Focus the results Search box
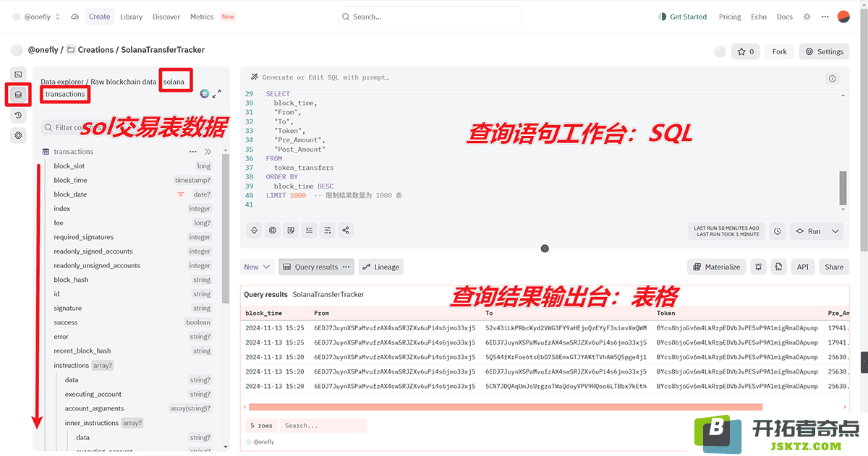The width and height of the screenshot is (868, 456). tap(323, 426)
